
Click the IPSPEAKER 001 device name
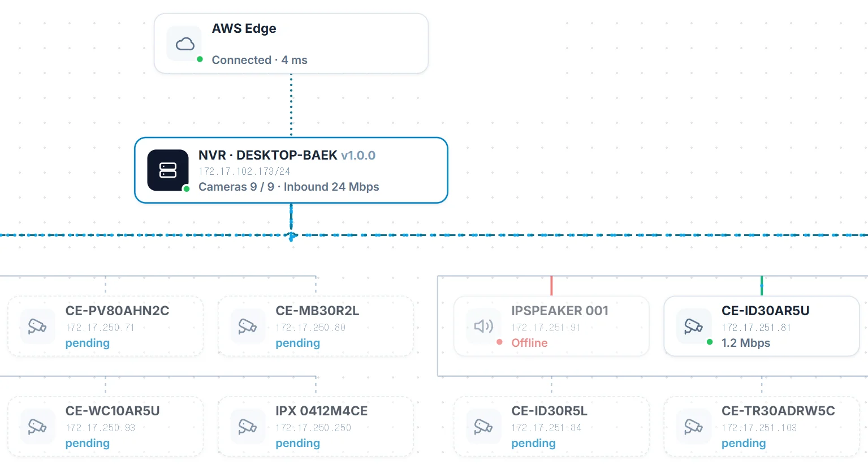pos(560,311)
